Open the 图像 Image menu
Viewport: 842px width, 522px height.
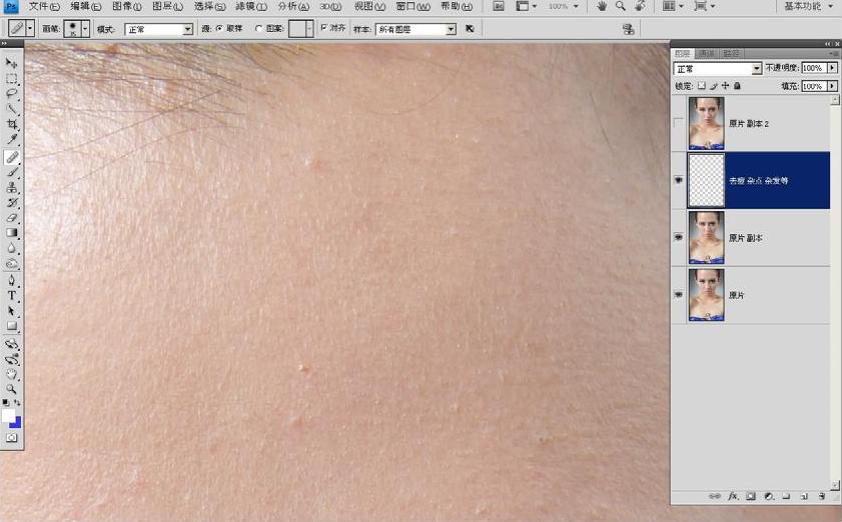click(x=127, y=6)
